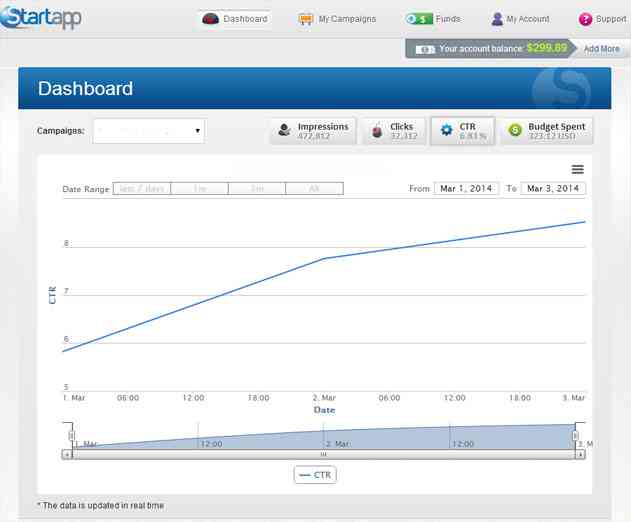Go to the Funds section

[x=433, y=19]
